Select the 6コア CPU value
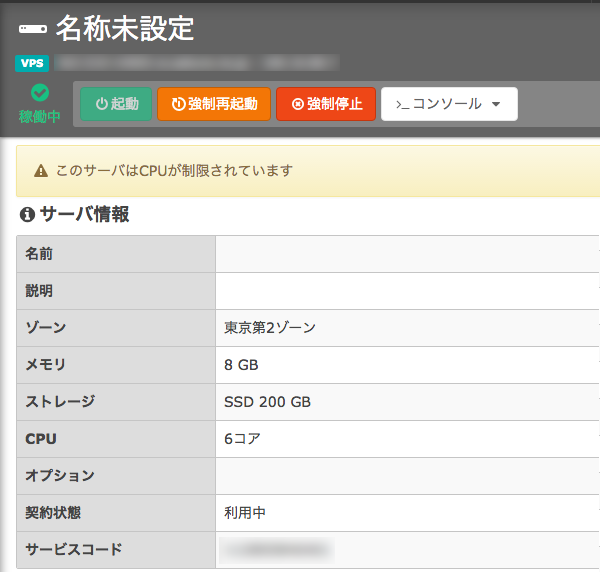The height and width of the screenshot is (572, 600). [x=244, y=439]
